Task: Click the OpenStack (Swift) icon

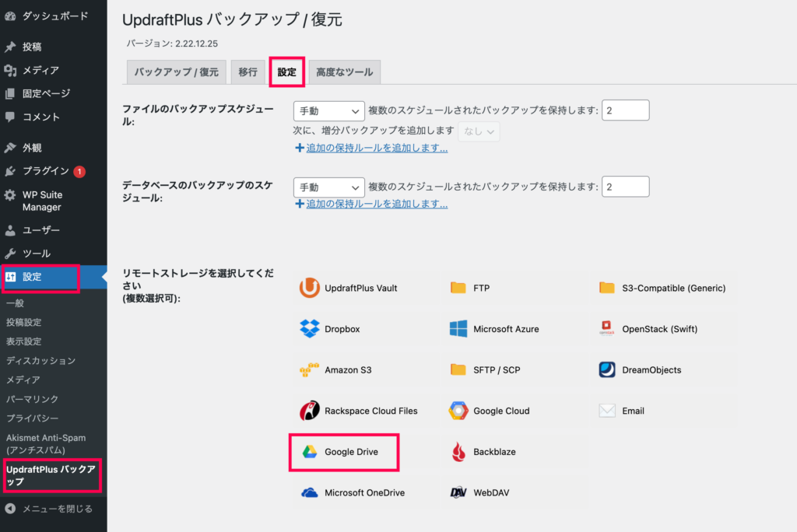Action: coord(607,329)
